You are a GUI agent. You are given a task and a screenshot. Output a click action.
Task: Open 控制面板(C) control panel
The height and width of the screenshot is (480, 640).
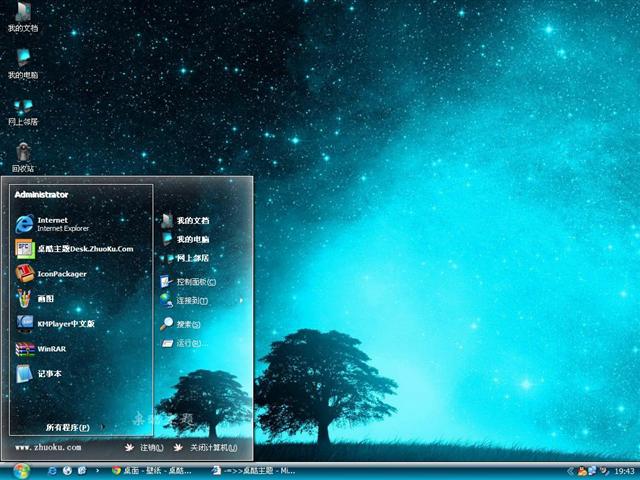coord(188,282)
